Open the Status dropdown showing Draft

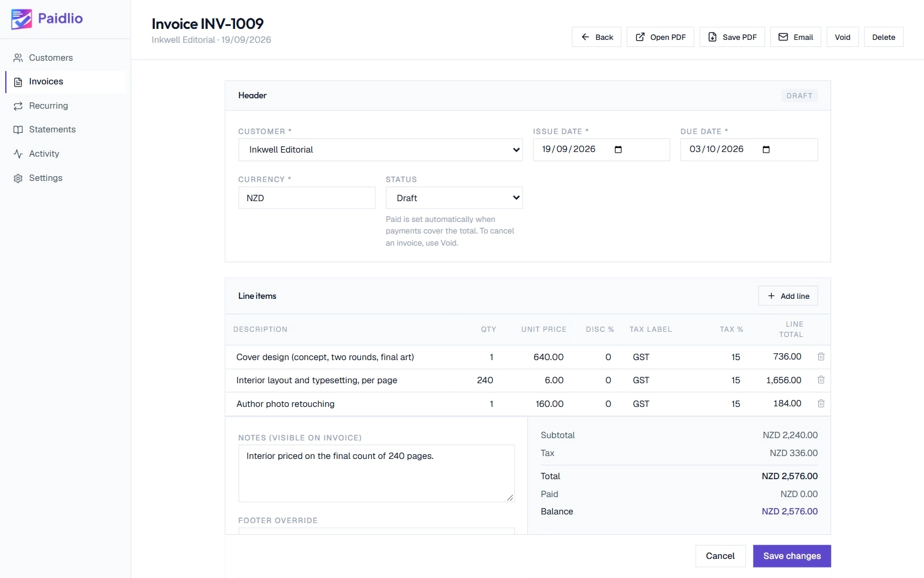coord(454,198)
